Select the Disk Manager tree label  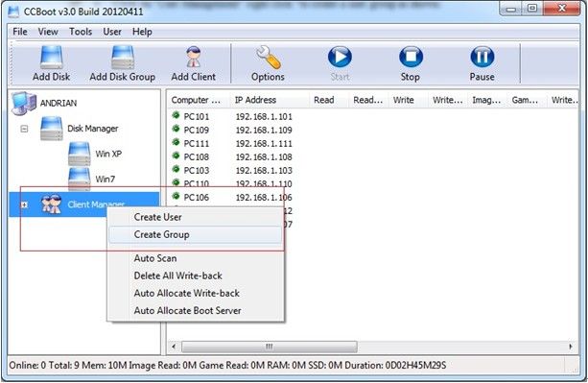pyautogui.click(x=93, y=129)
